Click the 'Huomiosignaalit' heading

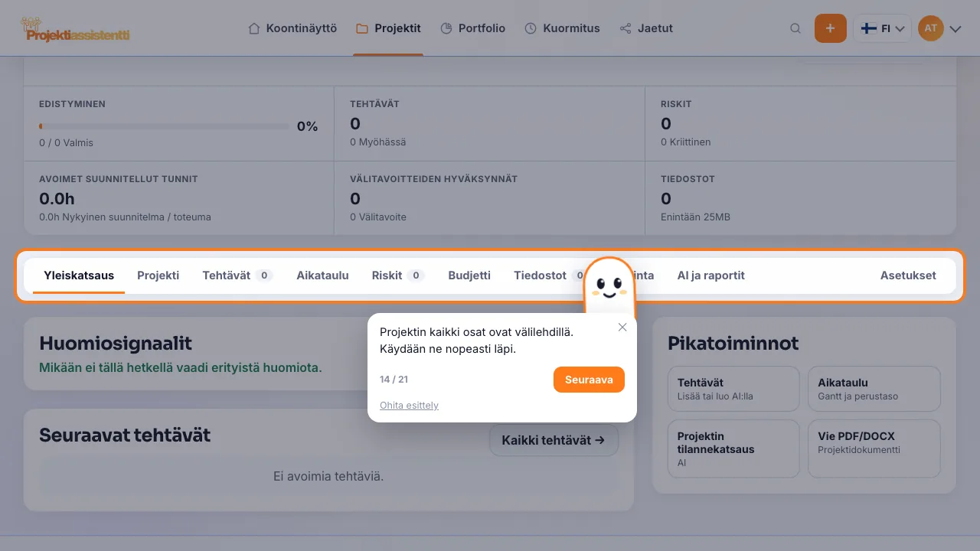tap(116, 343)
